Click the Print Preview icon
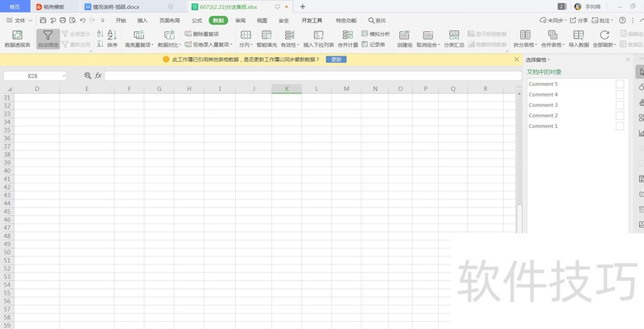Image resolution: width=644 pixels, height=329 pixels. coord(72,20)
